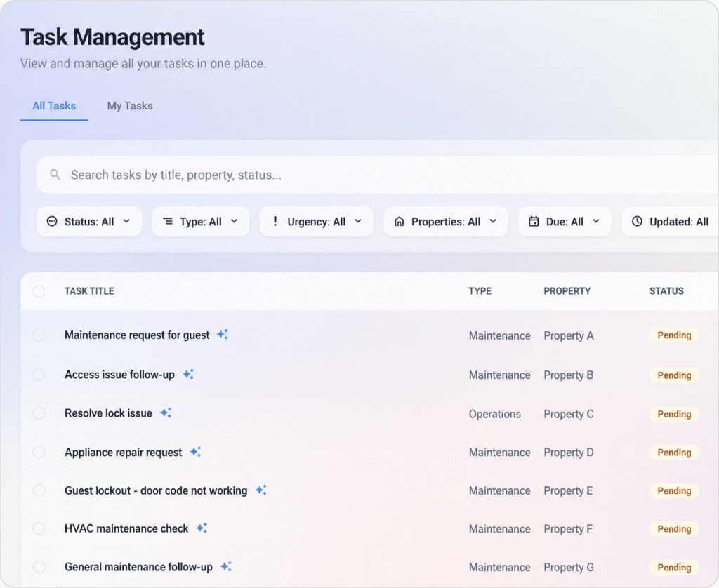The height and width of the screenshot is (588, 719).
Task: Open the Status: All dropdown chevron
Action: [126, 221]
